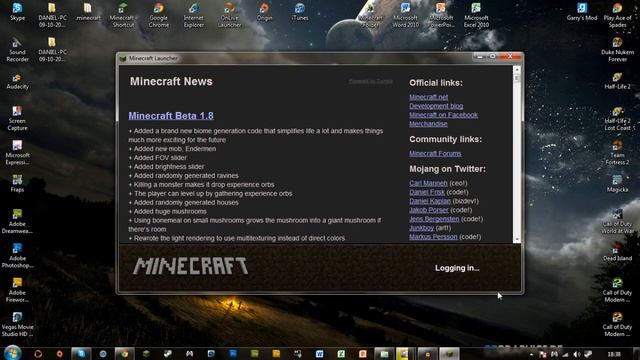Open Carl Manneh's Twitter link
Screen dimensions: 640x360
[x=429, y=183]
